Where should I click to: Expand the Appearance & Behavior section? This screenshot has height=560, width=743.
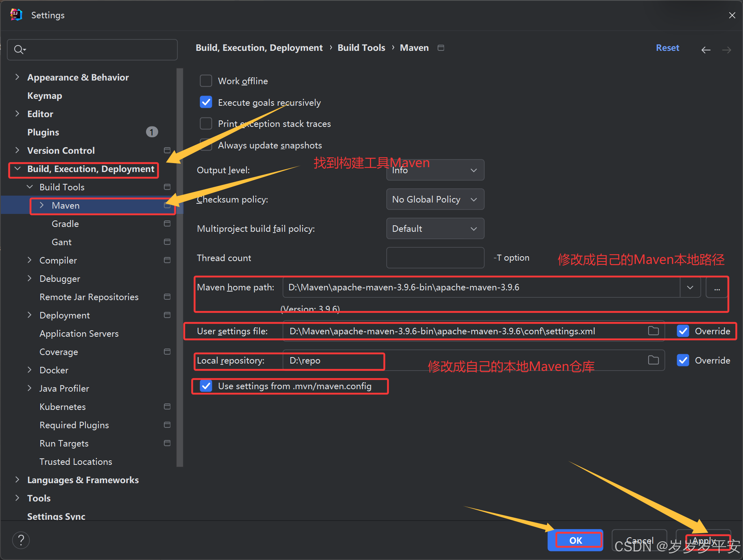point(17,77)
